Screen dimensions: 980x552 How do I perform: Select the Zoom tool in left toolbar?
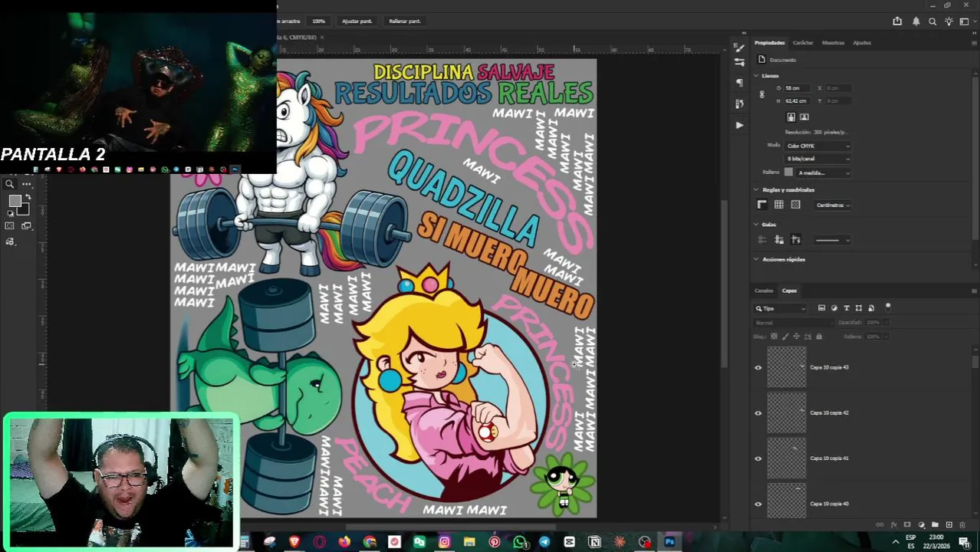[x=10, y=184]
